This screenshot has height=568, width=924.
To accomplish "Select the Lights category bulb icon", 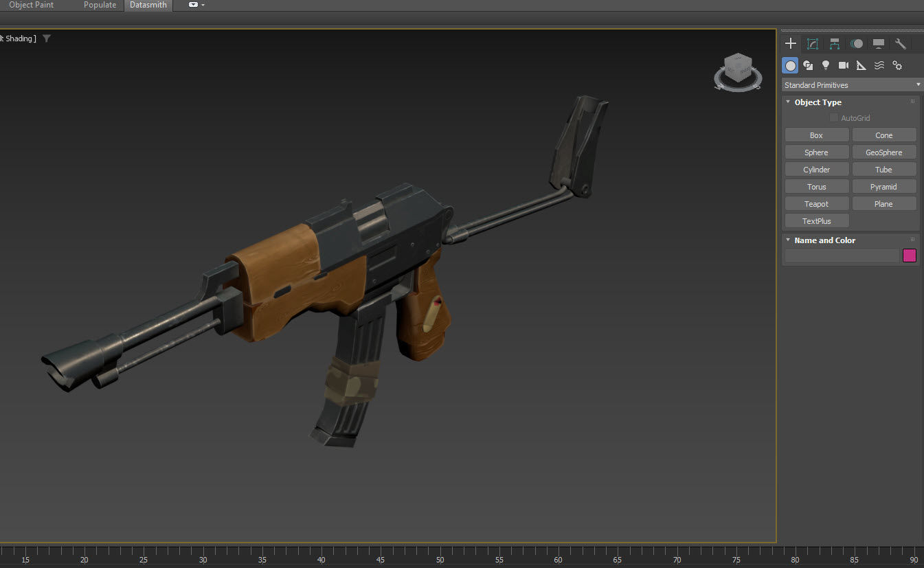I will tap(826, 65).
